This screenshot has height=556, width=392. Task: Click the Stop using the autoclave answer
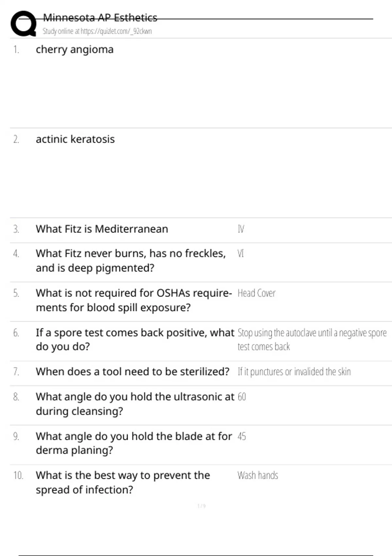(312, 339)
